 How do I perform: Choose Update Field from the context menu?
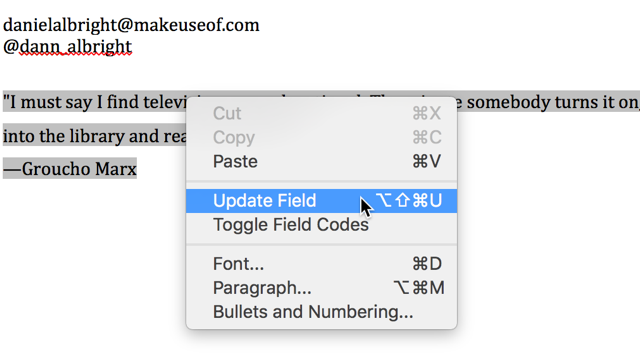(x=321, y=201)
